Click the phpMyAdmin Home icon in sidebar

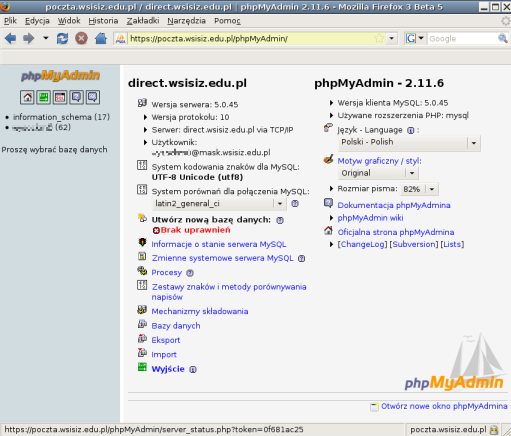point(27,97)
